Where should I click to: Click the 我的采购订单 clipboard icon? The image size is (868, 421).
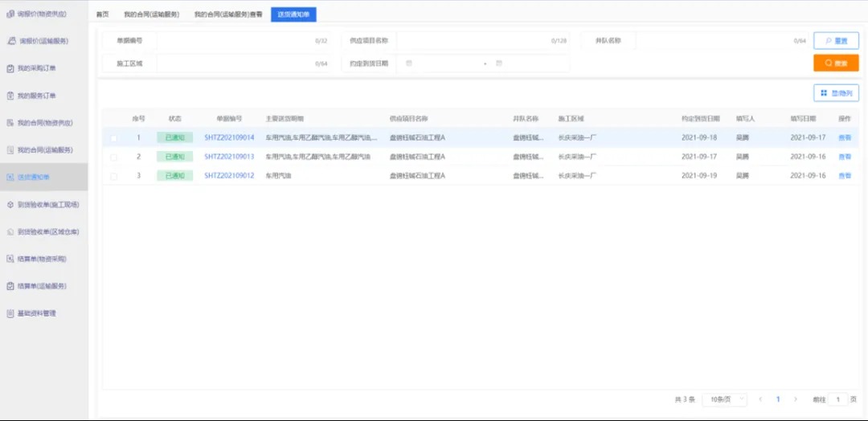click(x=10, y=68)
